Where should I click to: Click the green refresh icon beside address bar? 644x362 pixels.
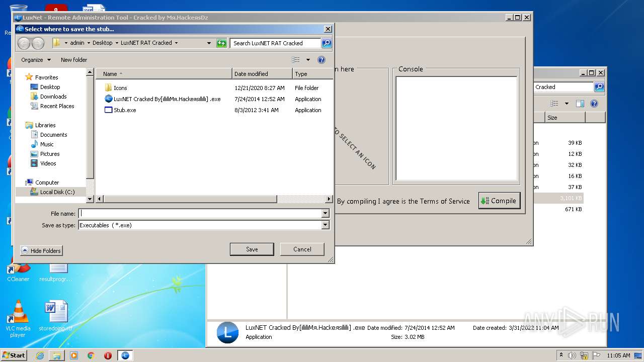(221, 43)
